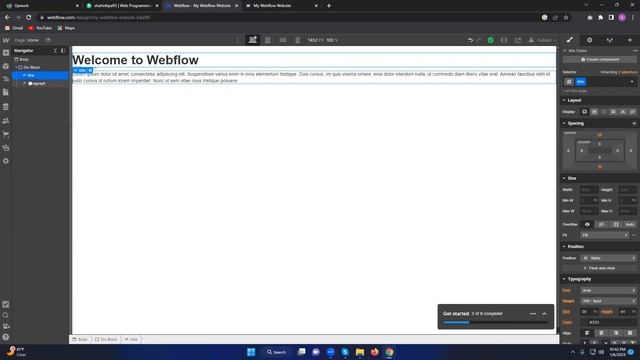The image size is (640, 360).
Task: Open the help question mark icon
Action: (x=6, y=337)
